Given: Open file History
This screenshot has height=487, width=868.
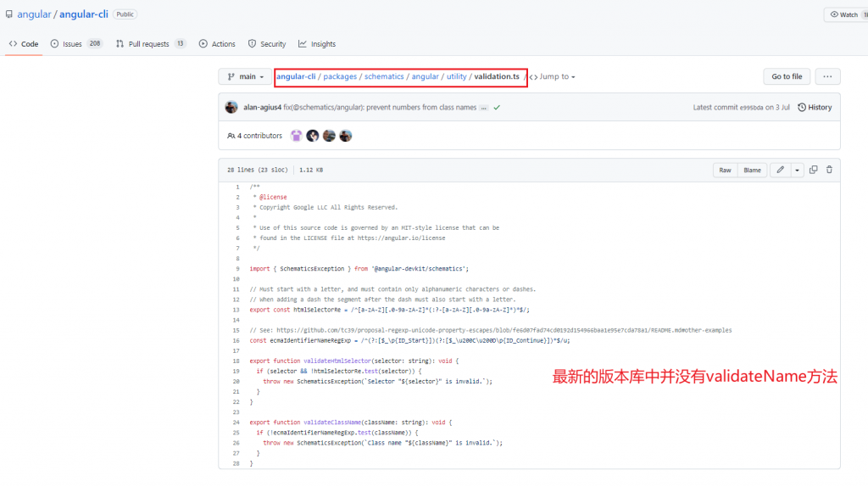Looking at the screenshot, I should click(815, 108).
